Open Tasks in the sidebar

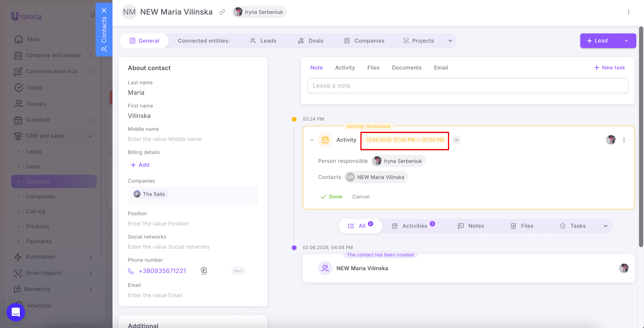(35, 88)
